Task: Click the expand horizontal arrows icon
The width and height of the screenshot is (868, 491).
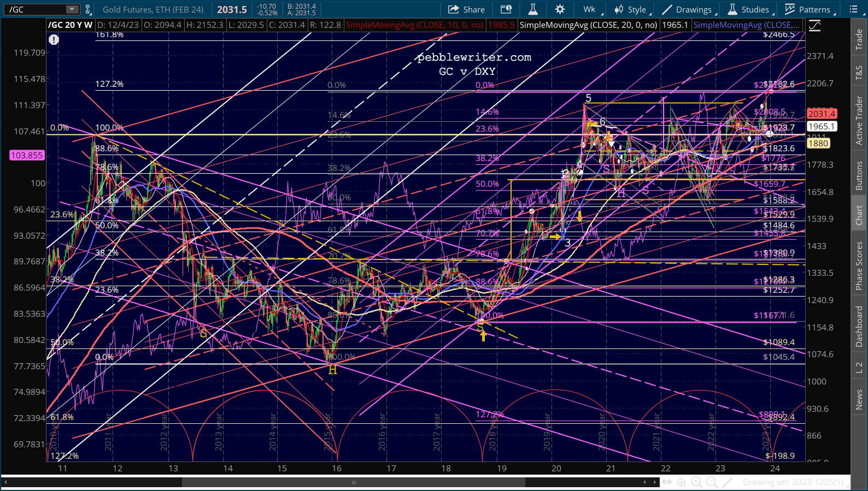Action: click(667, 482)
